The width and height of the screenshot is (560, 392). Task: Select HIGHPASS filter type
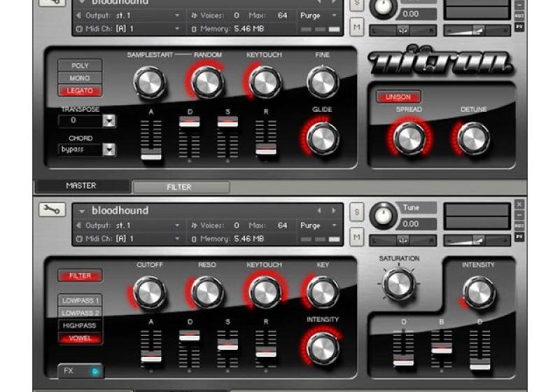[80, 325]
